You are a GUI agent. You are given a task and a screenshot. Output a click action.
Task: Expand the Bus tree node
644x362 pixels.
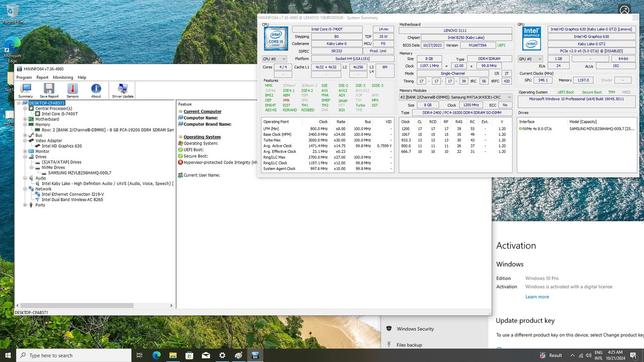25,135
